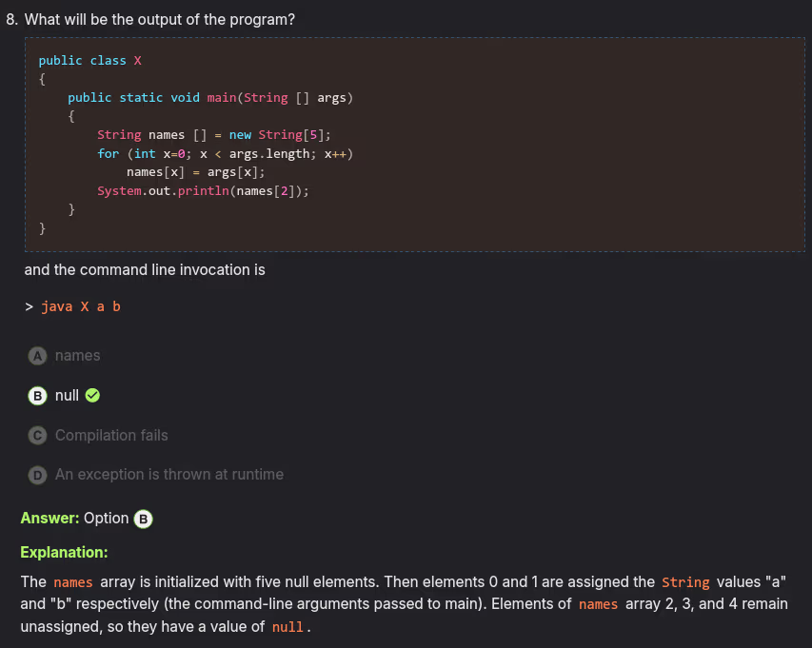This screenshot has height=648, width=812.
Task: Click 'and the command line invocation is' text
Action: click(x=145, y=270)
